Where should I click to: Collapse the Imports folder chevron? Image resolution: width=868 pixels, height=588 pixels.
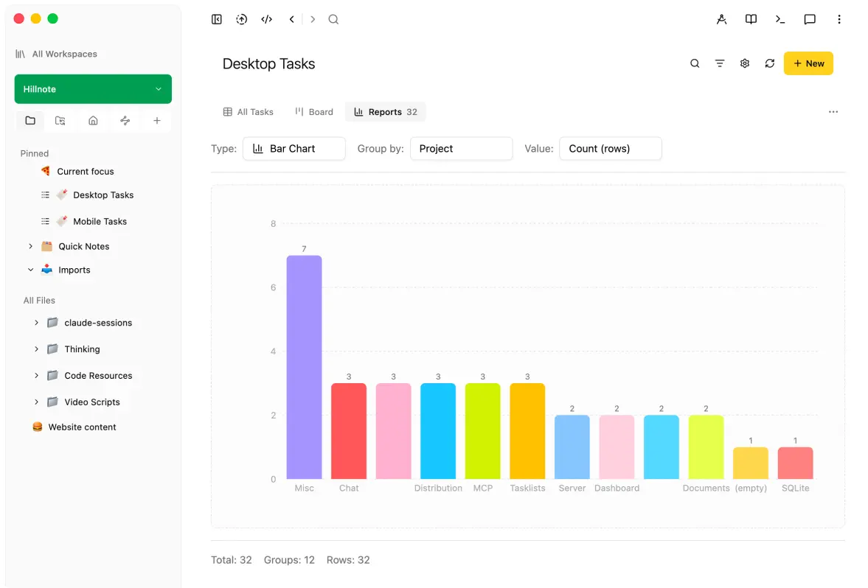point(30,270)
